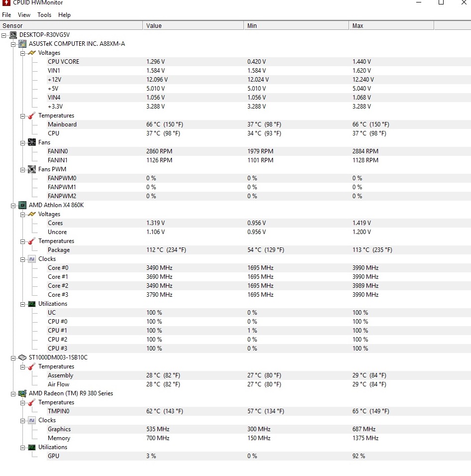This screenshot has height=476, width=471.
Task: Select the Mainboard temperature row
Action: coord(259,124)
